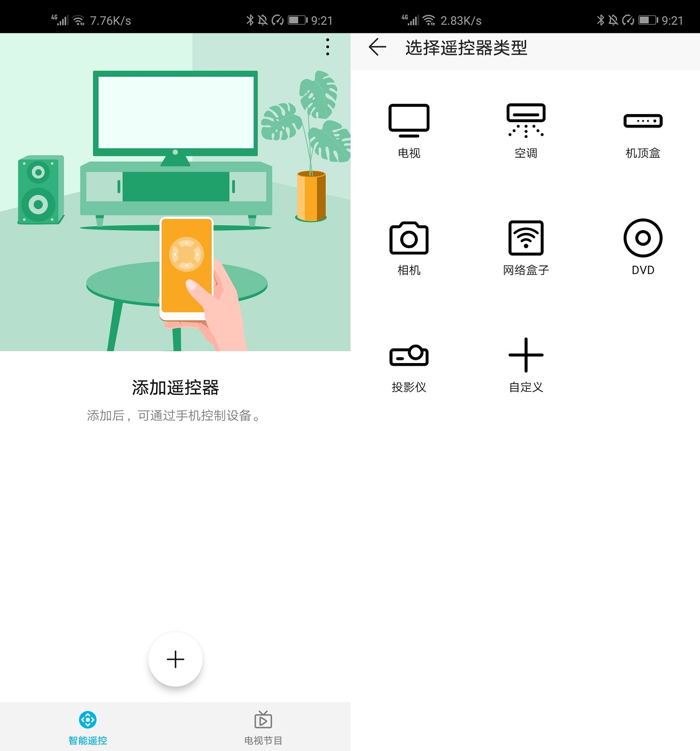Tap the Wi-Fi status bar icon
The image size is (700, 751).
(x=79, y=20)
